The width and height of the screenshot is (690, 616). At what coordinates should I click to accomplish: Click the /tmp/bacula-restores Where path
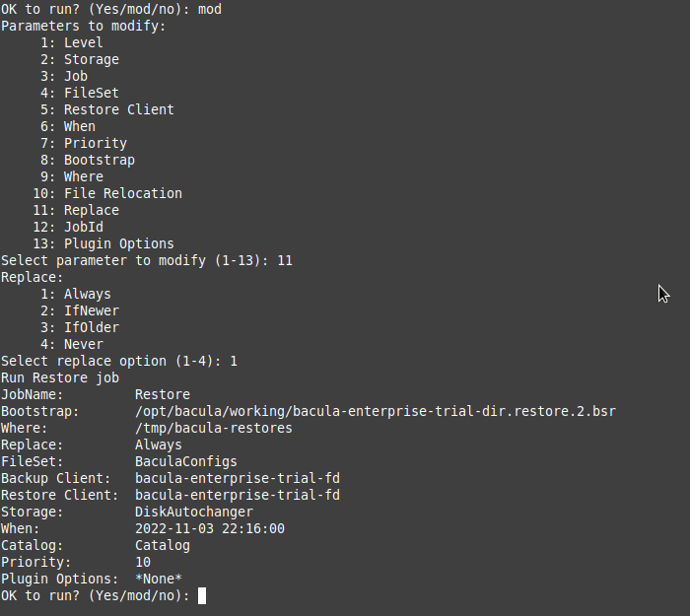214,428
